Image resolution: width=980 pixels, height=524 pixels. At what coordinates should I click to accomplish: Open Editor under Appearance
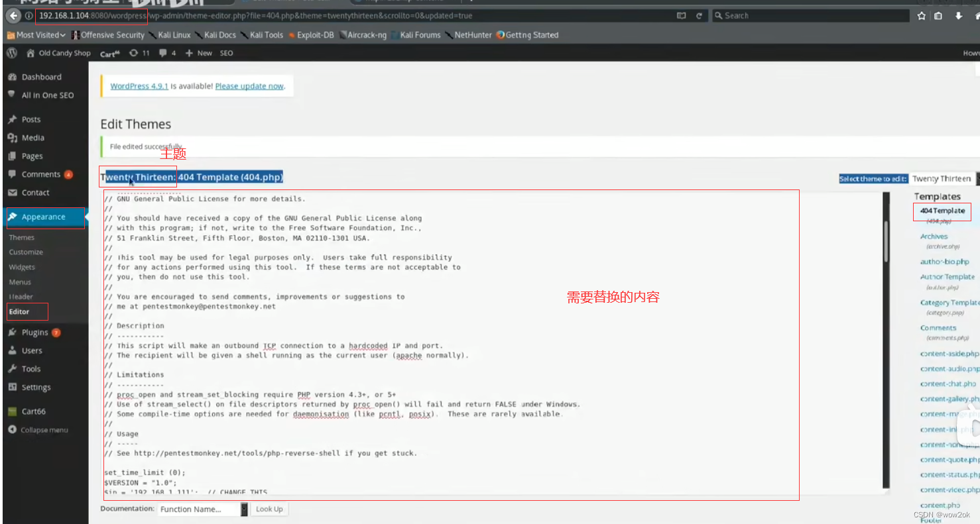(19, 311)
